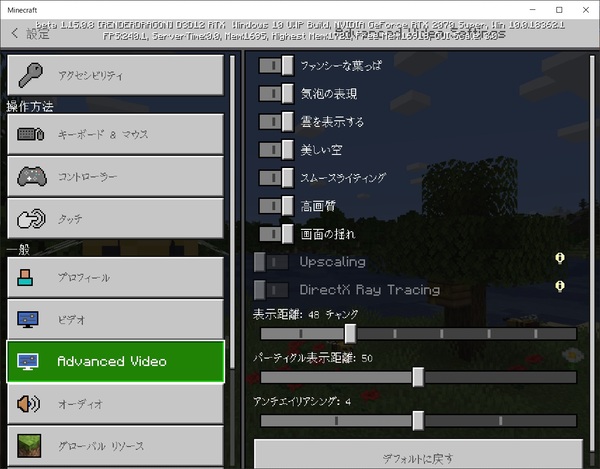
Task: Click the monitor icon beside ビデオ
Action: [x=28, y=319]
